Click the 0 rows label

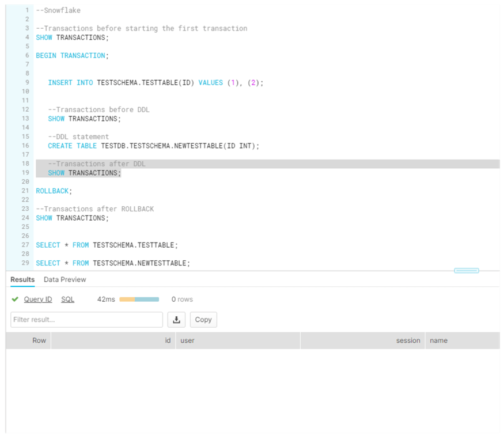[x=182, y=299]
